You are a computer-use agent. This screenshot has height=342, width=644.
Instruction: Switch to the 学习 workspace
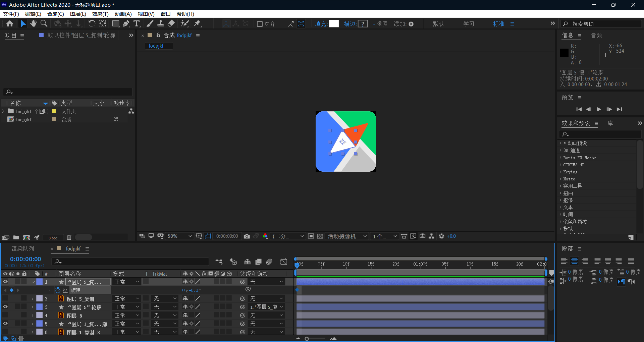click(x=469, y=24)
